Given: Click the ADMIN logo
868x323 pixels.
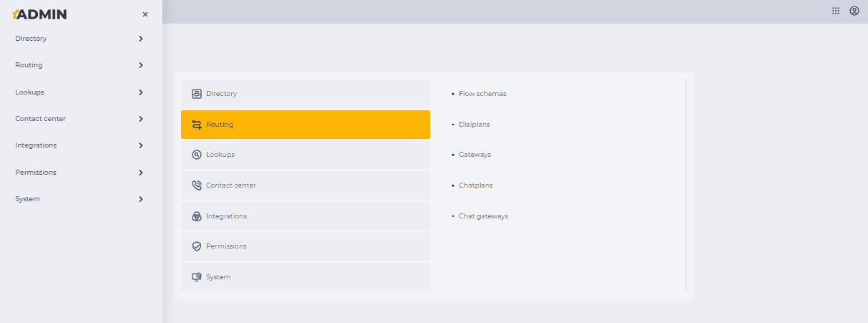Looking at the screenshot, I should point(39,14).
